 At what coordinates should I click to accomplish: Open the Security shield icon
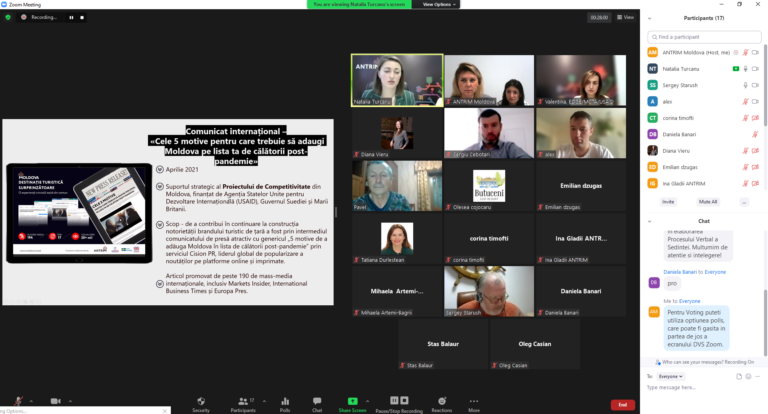pyautogui.click(x=201, y=402)
